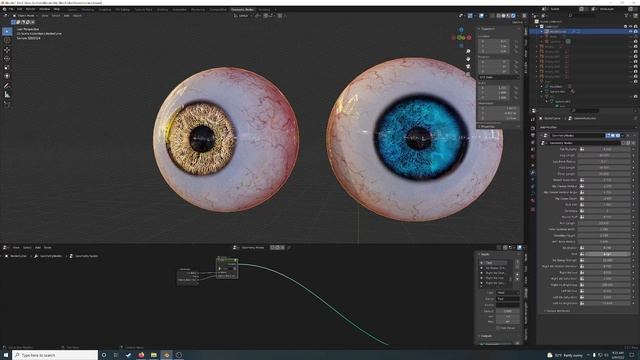The width and height of the screenshot is (640, 360).
Task: Click the viewport zoom magnifier gizmo
Action: [468, 51]
